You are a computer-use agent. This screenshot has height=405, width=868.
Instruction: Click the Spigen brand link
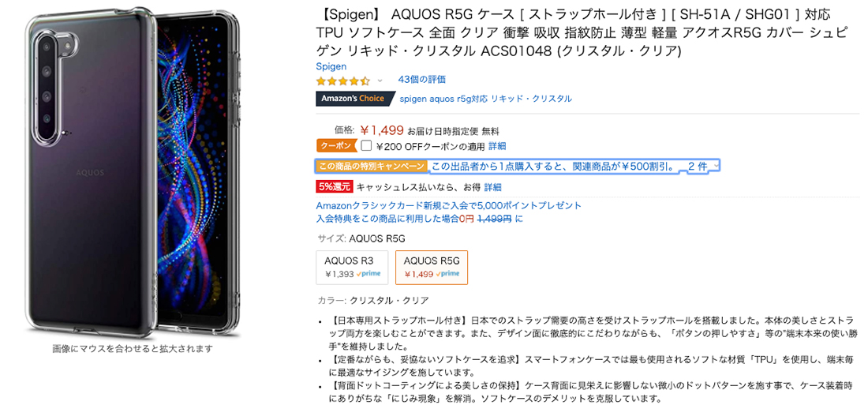click(x=331, y=66)
